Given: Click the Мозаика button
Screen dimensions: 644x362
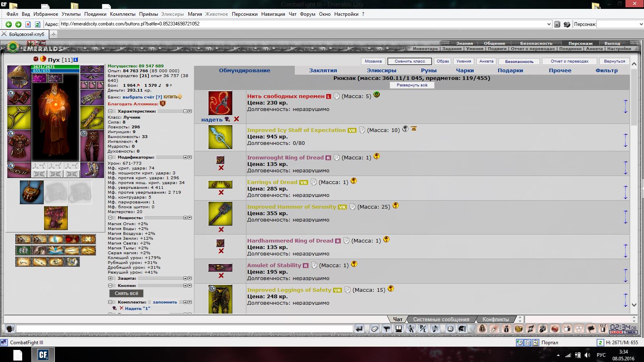Looking at the screenshot, I should click(x=373, y=61).
